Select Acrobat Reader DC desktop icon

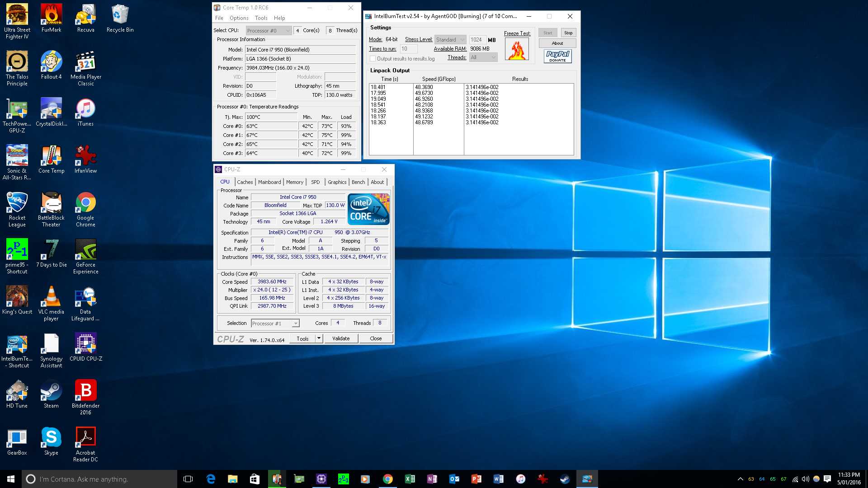pyautogui.click(x=85, y=444)
